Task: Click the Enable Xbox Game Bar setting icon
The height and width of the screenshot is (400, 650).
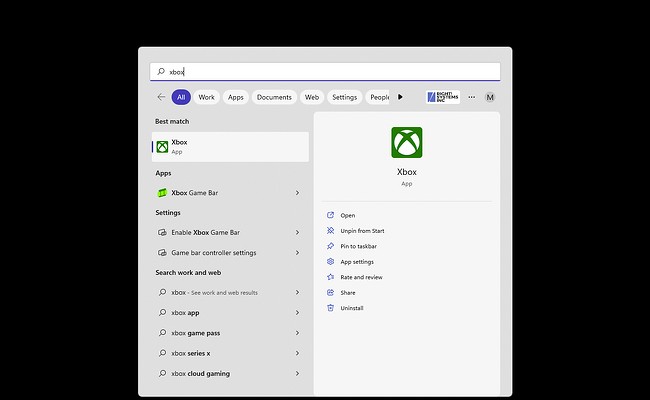Action: tap(162, 233)
